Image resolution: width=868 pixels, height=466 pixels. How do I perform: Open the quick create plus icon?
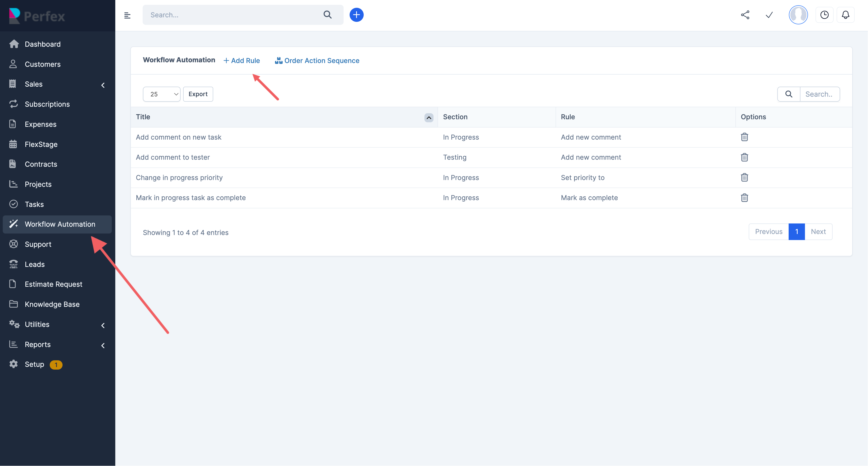point(356,15)
